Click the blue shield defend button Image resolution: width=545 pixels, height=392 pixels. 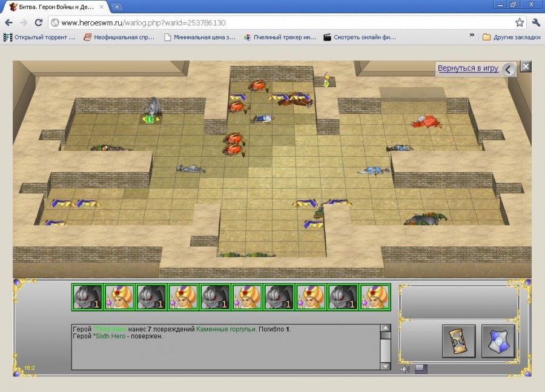498,341
